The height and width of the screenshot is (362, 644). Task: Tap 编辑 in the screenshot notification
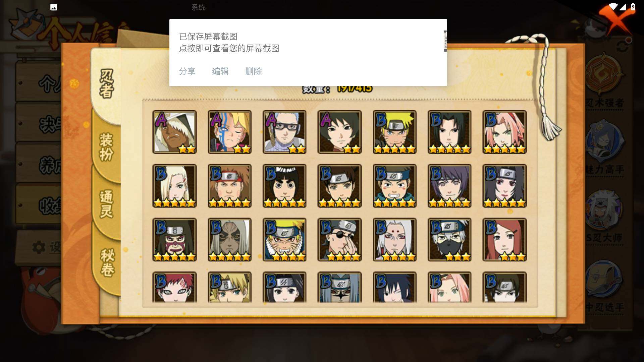pos(220,71)
